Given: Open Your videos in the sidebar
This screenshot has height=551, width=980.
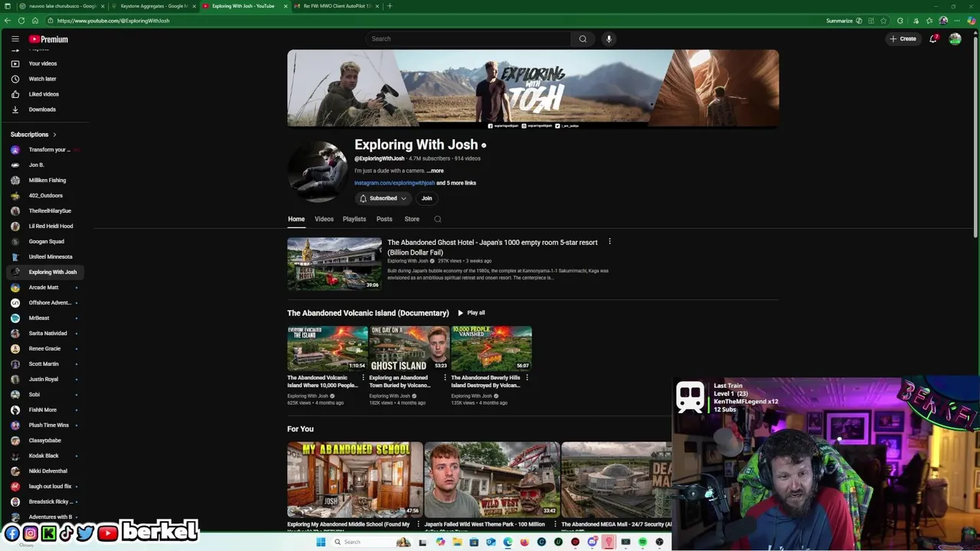Looking at the screenshot, I should [44, 64].
